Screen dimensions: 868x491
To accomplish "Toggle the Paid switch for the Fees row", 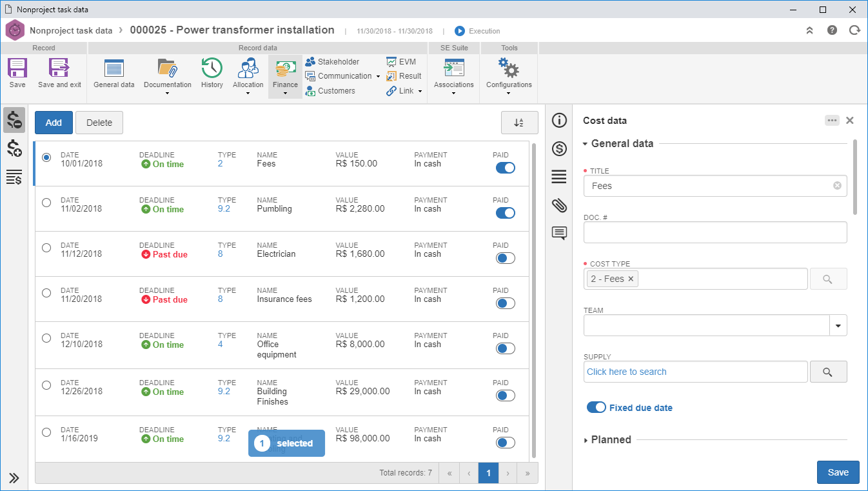I will point(506,168).
